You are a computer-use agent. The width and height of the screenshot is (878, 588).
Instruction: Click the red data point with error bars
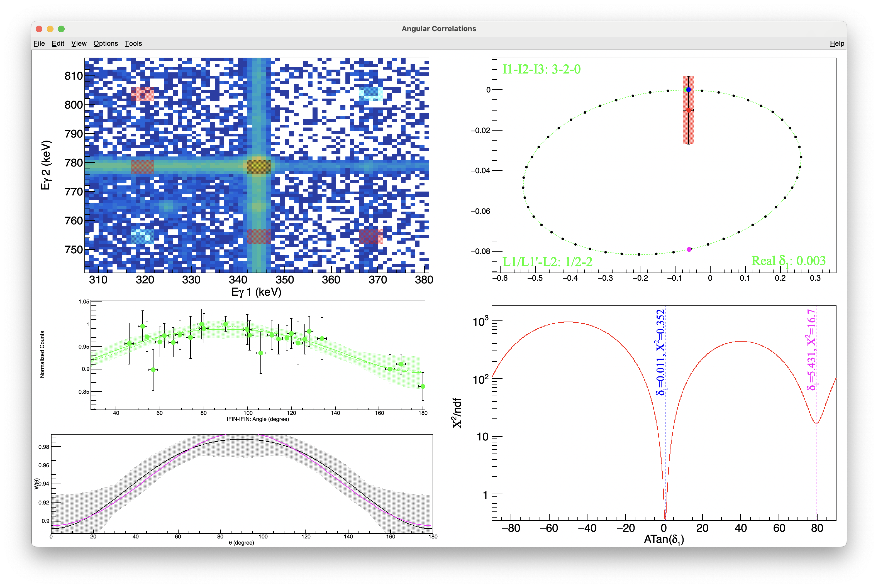[689, 110]
